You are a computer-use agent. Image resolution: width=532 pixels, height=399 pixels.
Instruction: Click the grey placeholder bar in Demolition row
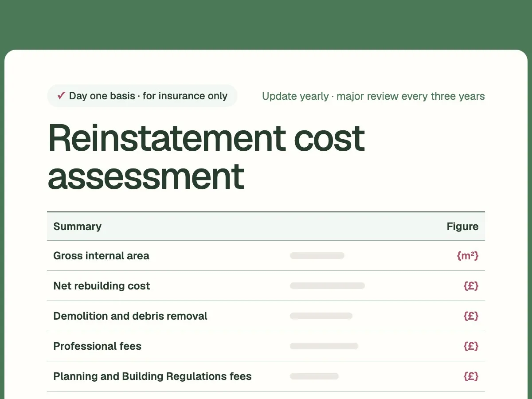point(321,316)
